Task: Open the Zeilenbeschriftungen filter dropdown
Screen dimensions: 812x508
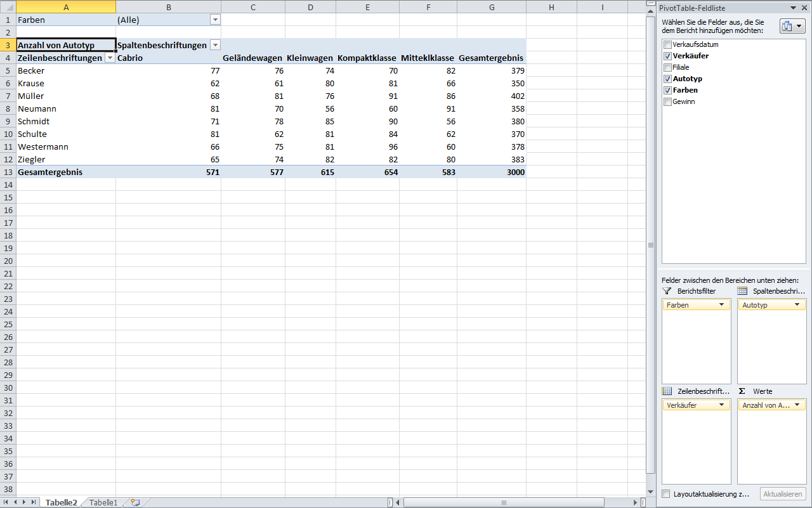Action: (110, 58)
